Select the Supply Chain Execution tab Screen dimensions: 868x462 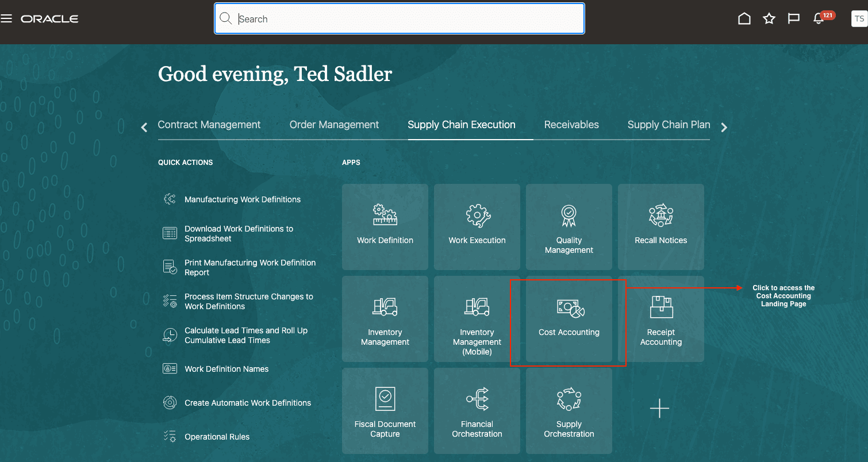pyautogui.click(x=462, y=125)
